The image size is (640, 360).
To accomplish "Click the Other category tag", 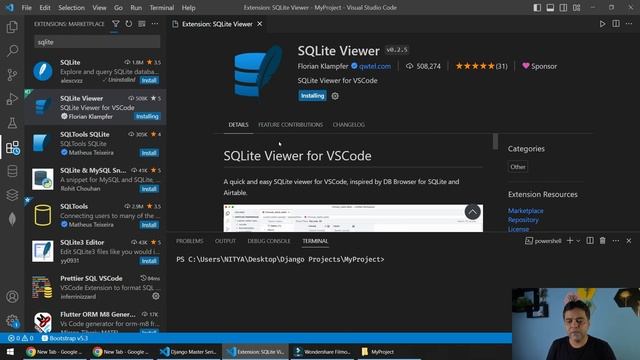I will 518,167.
